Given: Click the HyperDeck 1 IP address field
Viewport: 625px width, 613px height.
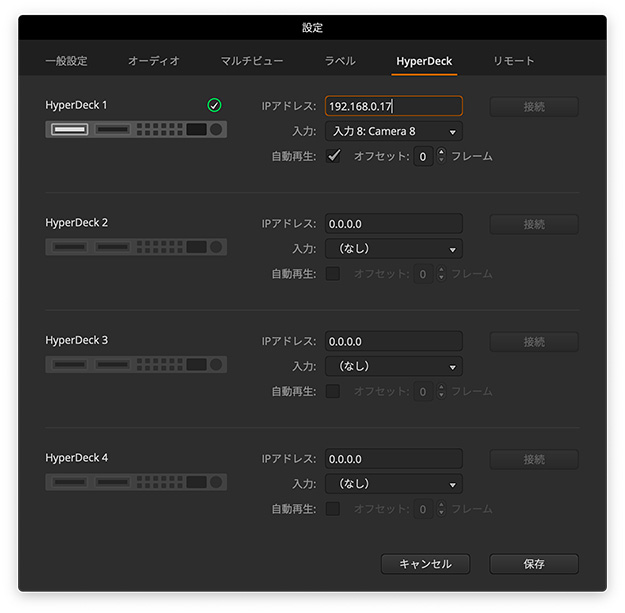Looking at the screenshot, I should (x=393, y=106).
